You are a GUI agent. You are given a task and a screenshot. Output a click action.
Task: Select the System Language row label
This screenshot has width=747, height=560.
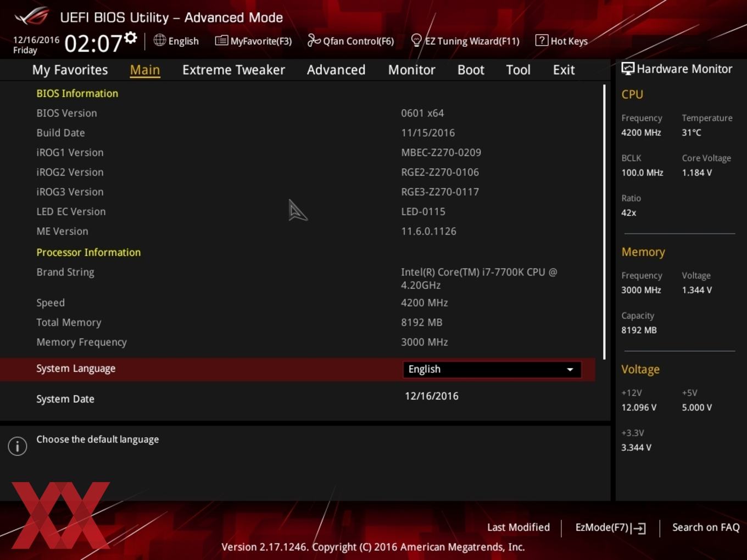[x=76, y=368]
